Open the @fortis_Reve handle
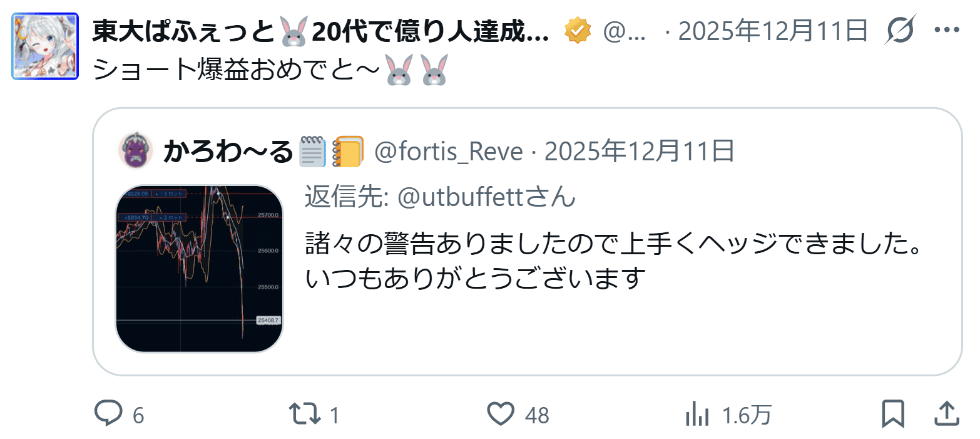The height and width of the screenshot is (439, 980). [x=449, y=152]
